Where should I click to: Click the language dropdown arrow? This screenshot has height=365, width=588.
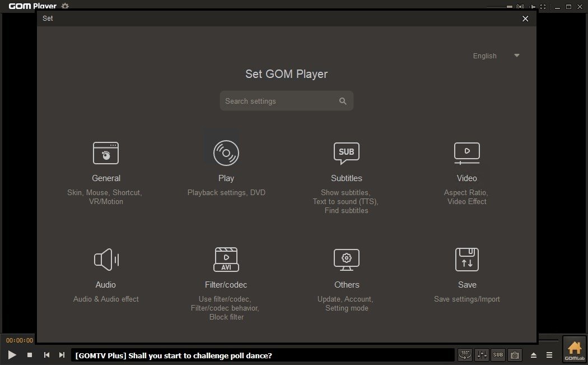517,56
